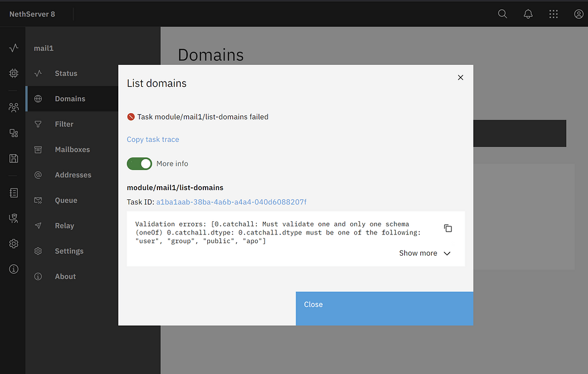Viewport: 588px width, 374px height.
Task: Open the Filter section
Action: pos(72,124)
